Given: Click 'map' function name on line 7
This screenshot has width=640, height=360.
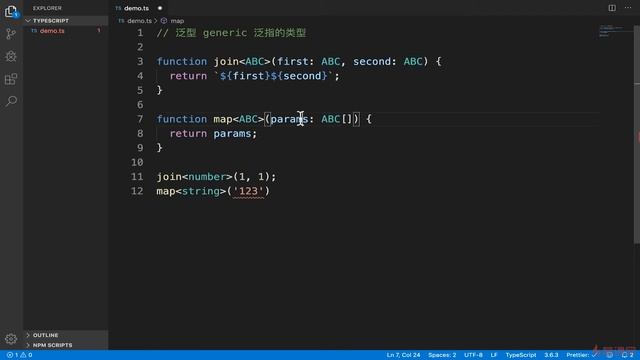Looking at the screenshot, I should [x=222, y=119].
